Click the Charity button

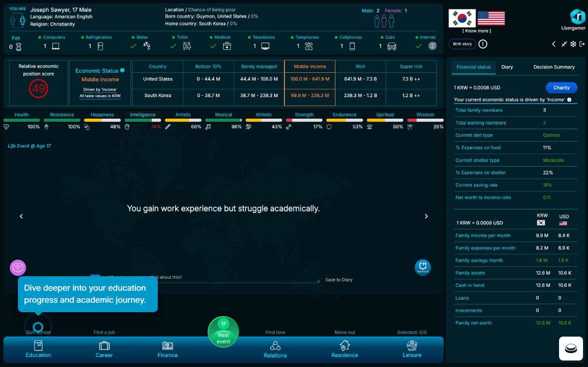click(x=561, y=88)
